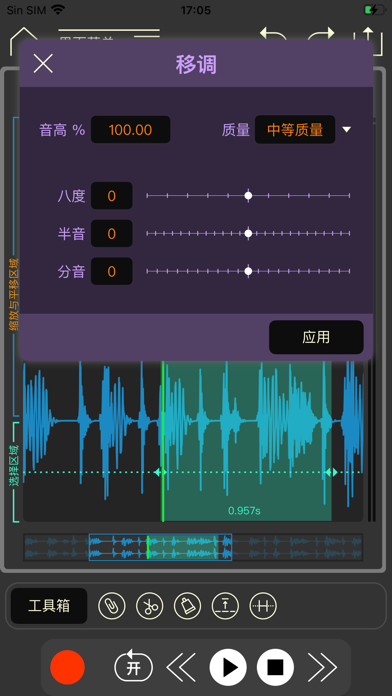Viewport: 392px width, 696px height.
Task: Click the 八度 octave value field
Action: pos(111,196)
